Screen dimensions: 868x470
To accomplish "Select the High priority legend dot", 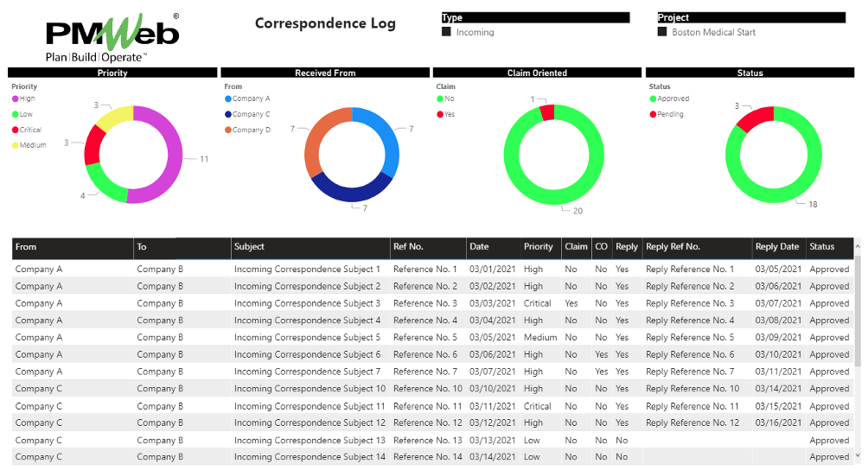I will pos(16,99).
